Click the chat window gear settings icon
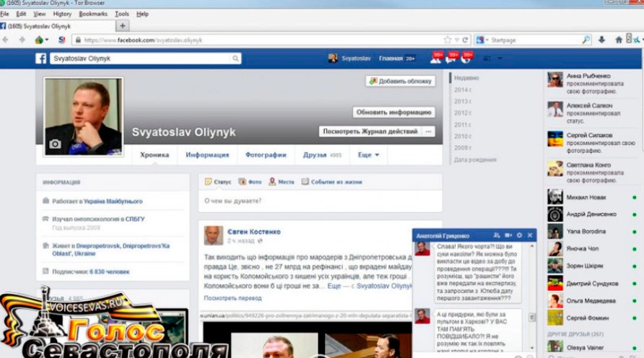Viewport: 644px width, 358px height. click(519, 235)
